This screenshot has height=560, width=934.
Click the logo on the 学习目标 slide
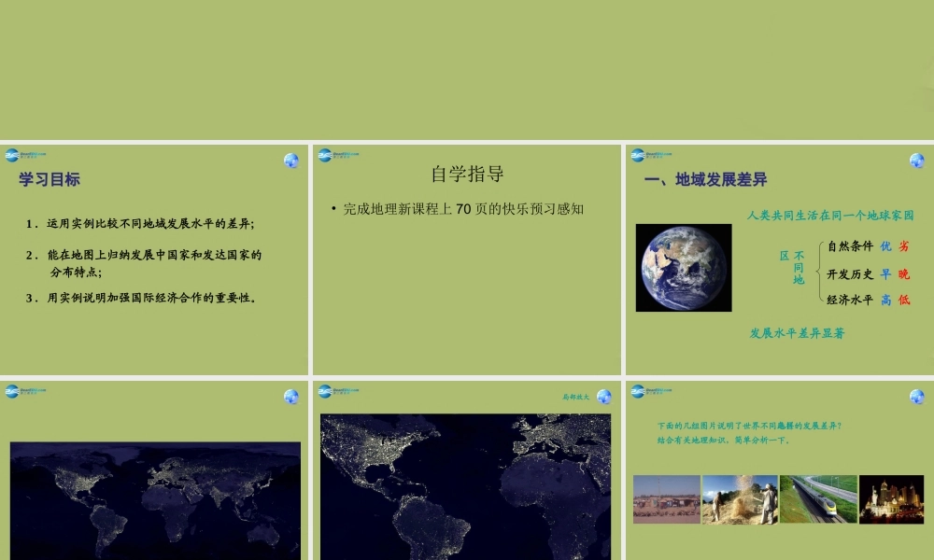[25, 155]
